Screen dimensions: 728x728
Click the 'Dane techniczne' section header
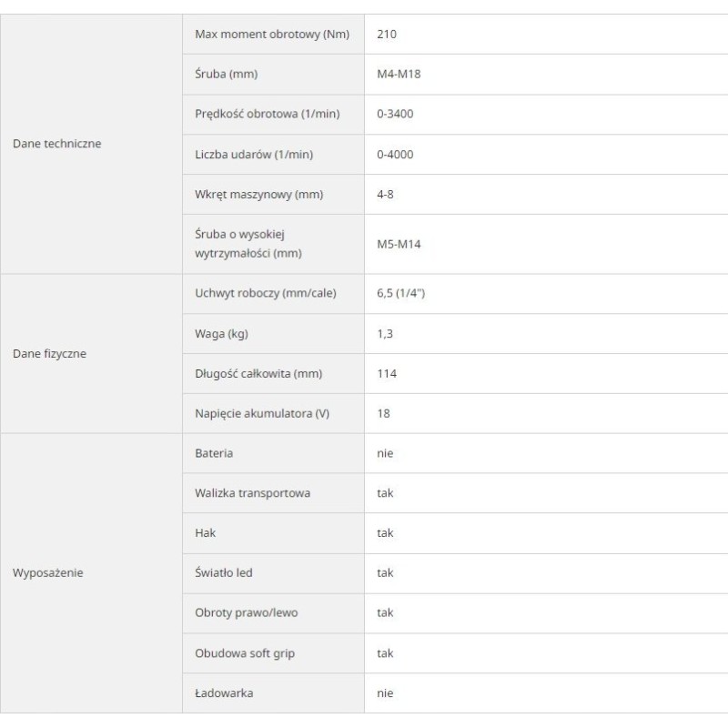pyautogui.click(x=57, y=144)
